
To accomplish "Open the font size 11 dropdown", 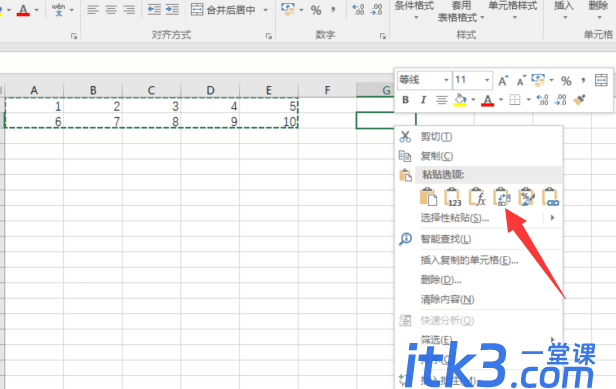I will (x=472, y=80).
